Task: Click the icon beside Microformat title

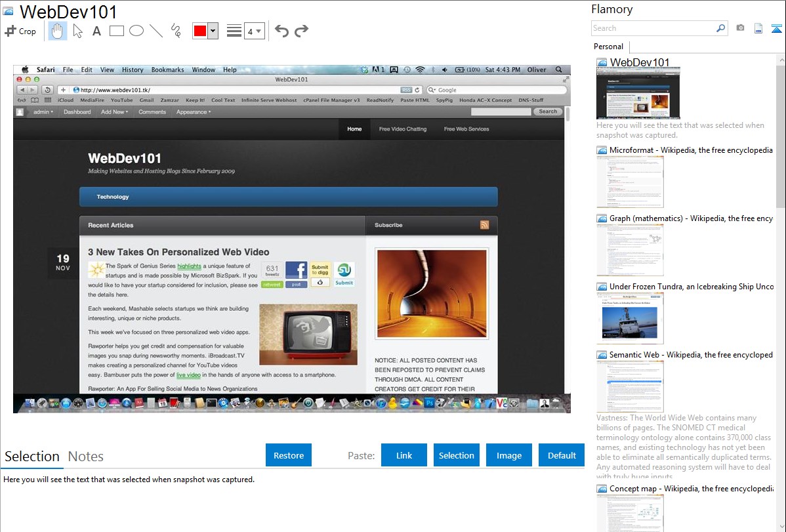Action: point(602,150)
